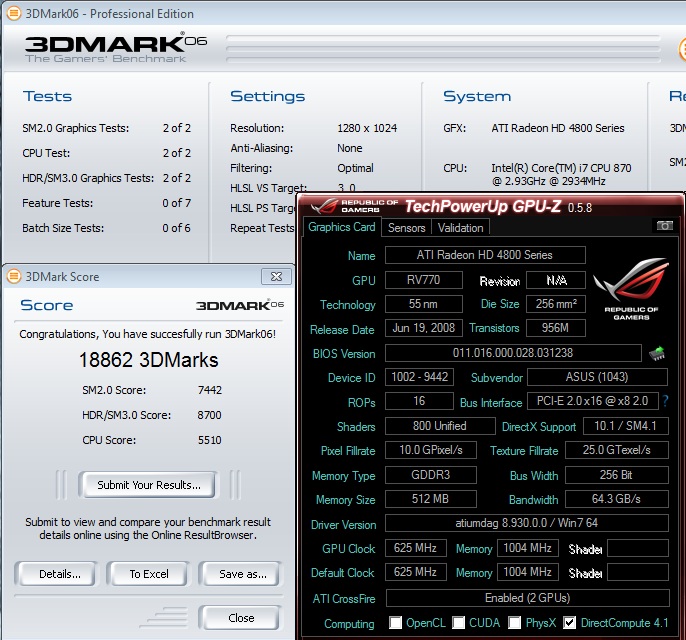Click the GPU-Z screenshot camera icon
This screenshot has height=640, width=686.
tap(665, 226)
